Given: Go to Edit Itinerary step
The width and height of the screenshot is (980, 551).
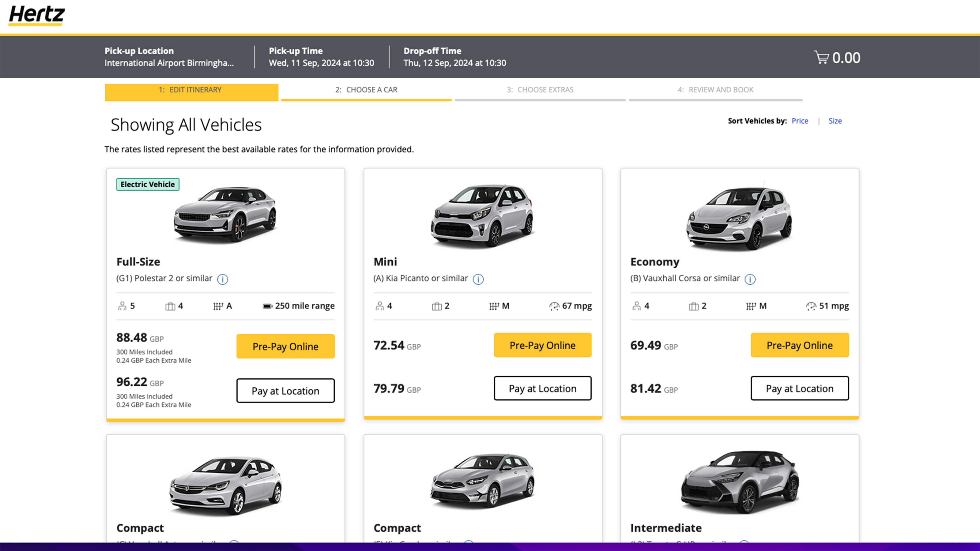Looking at the screenshot, I should click(191, 92).
